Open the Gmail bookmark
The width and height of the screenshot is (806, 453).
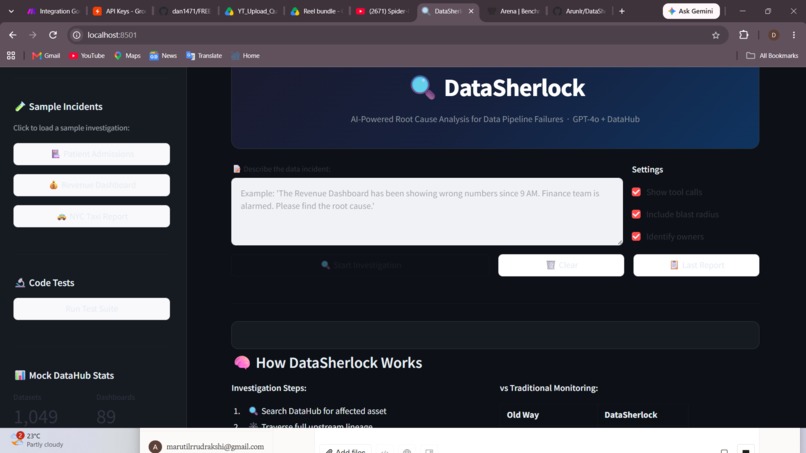[x=46, y=56]
